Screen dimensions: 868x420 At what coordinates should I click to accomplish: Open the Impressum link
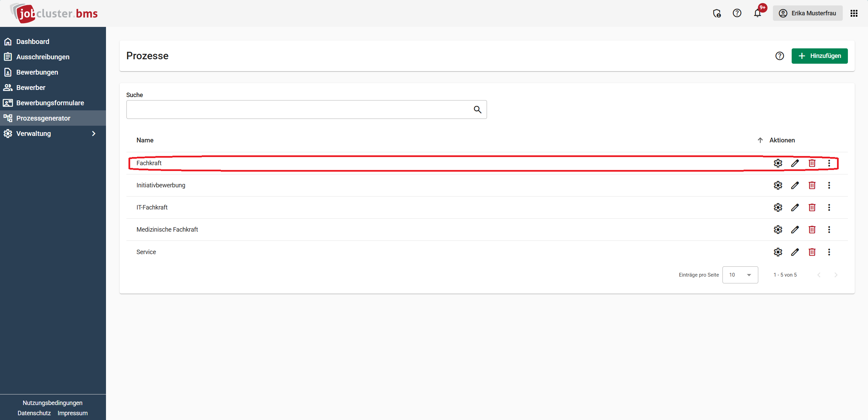point(73,413)
